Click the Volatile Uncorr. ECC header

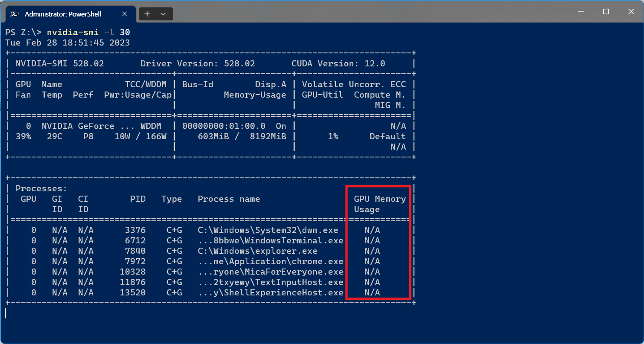tap(354, 85)
